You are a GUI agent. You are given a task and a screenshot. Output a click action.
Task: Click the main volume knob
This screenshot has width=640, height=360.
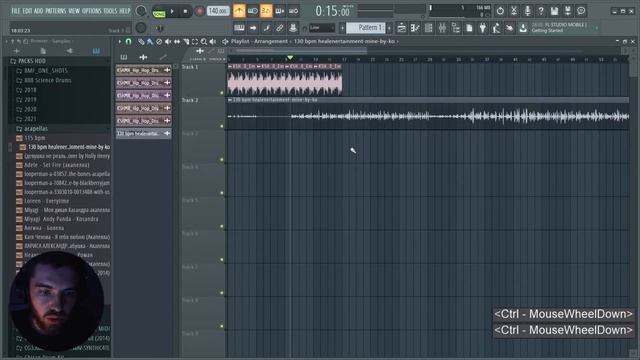pyautogui.click(x=141, y=11)
